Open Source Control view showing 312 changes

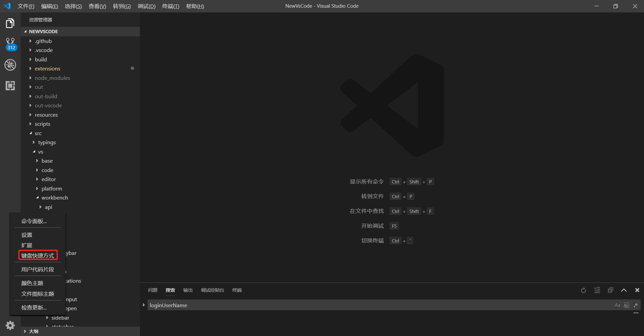point(10,43)
